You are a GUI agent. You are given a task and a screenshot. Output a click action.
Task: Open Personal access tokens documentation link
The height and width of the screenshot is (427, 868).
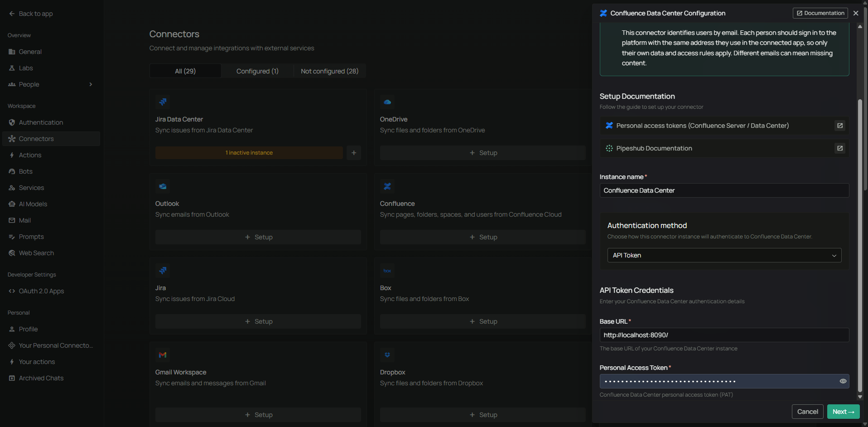pyautogui.click(x=724, y=126)
